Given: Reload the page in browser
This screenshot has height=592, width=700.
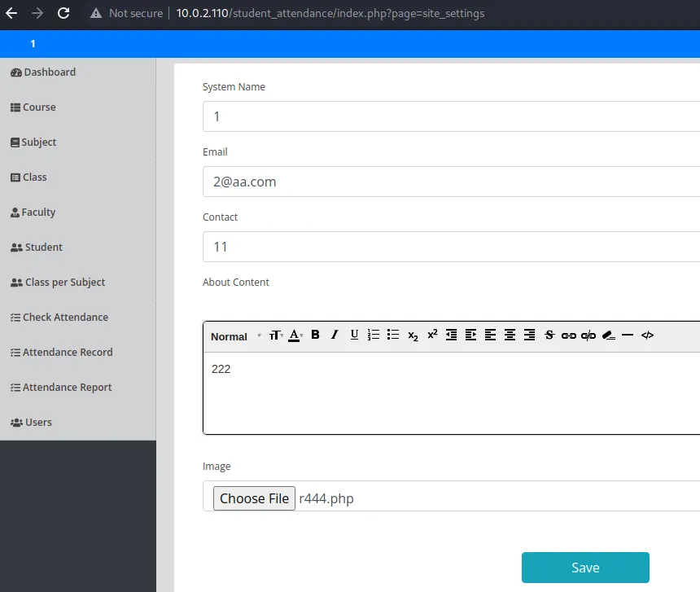Looking at the screenshot, I should pos(63,13).
